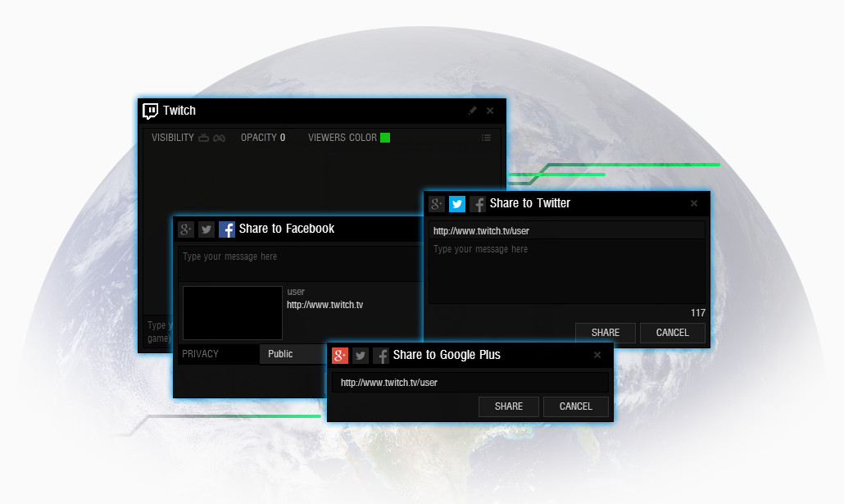Click the active Google Plus icon in Google Plus window
Viewport: 844px width, 504px height.
tap(339, 356)
